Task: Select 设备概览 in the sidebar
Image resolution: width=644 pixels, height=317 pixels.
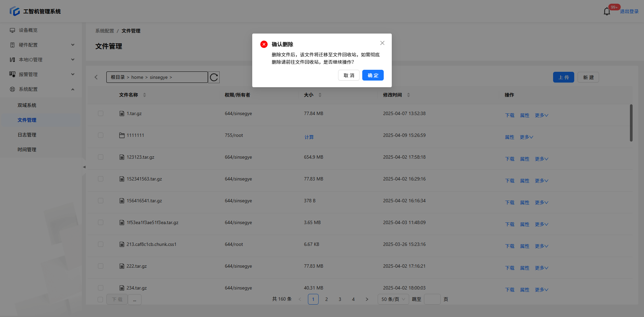Action: coord(28,30)
